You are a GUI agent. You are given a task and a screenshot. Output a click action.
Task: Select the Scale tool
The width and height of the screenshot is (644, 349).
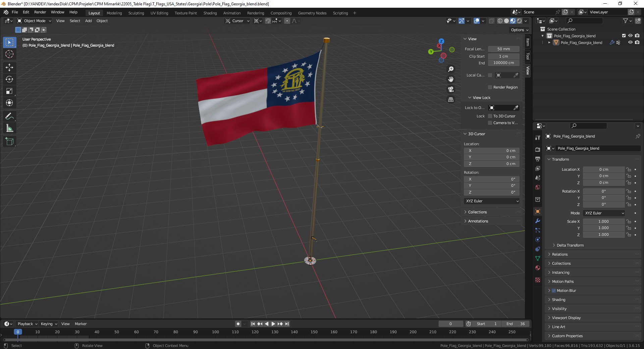click(9, 91)
